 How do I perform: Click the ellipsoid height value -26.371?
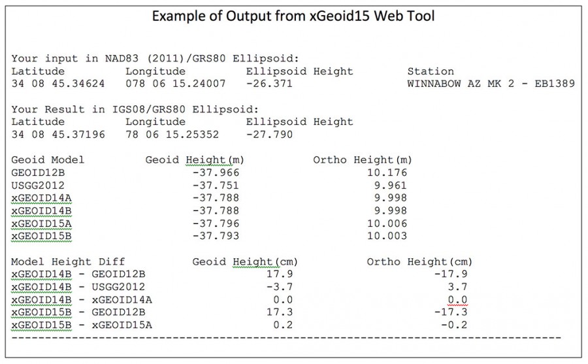(269, 84)
